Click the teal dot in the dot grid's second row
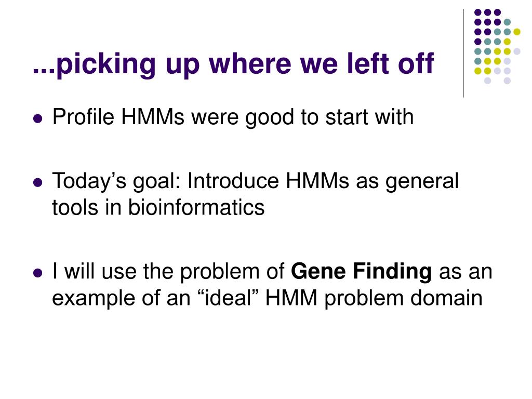532x399 pixels. 507,22
